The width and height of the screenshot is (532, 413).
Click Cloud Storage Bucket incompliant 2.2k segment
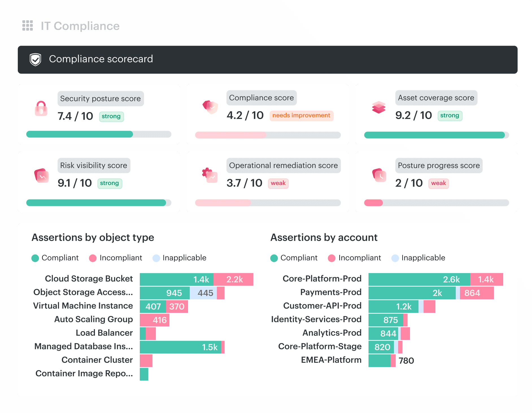tap(233, 279)
